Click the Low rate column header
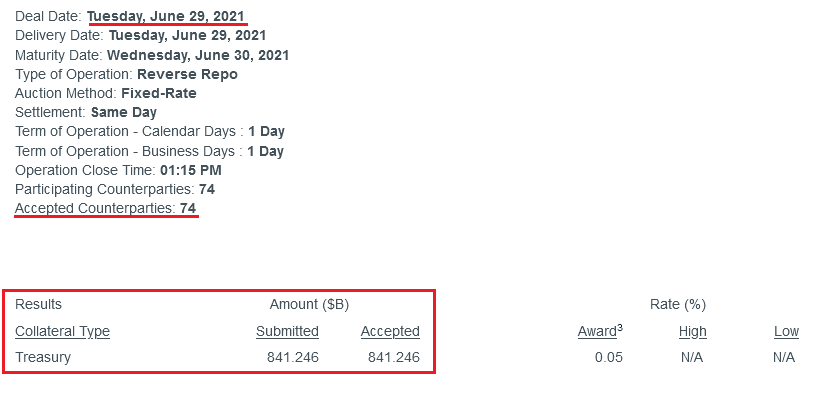 [786, 332]
